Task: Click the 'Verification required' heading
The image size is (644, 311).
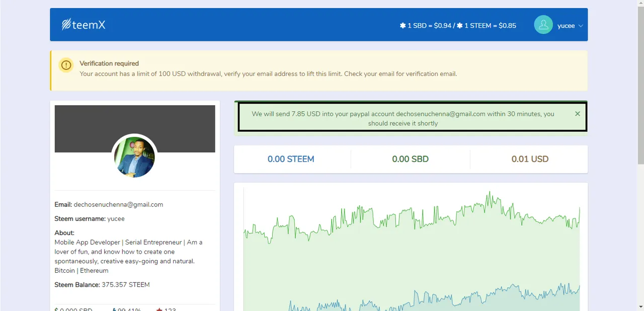Action: click(x=109, y=63)
